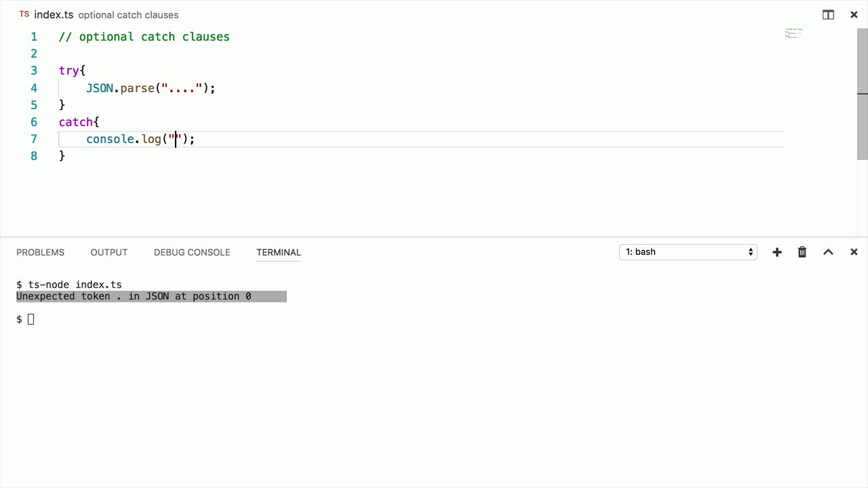Click the "...." string literal
Viewport: 868px width, 488px height.
tap(182, 88)
